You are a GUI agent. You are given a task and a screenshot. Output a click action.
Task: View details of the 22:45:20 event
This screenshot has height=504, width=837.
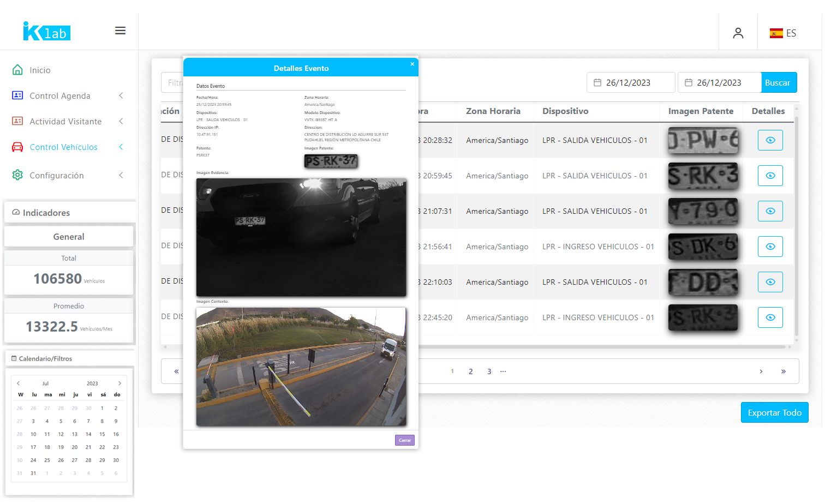[x=770, y=317]
